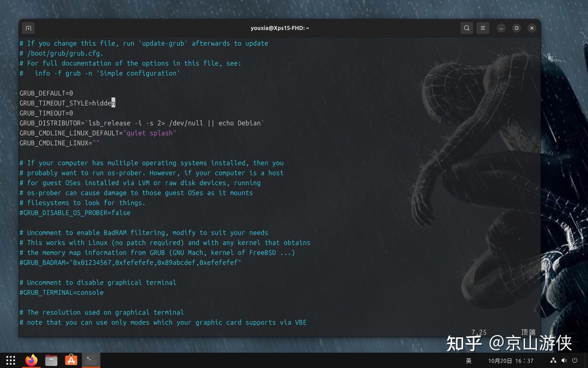
Task: Place cursor on the GRUB_TIMEOUT=0 line
Action: [x=46, y=113]
